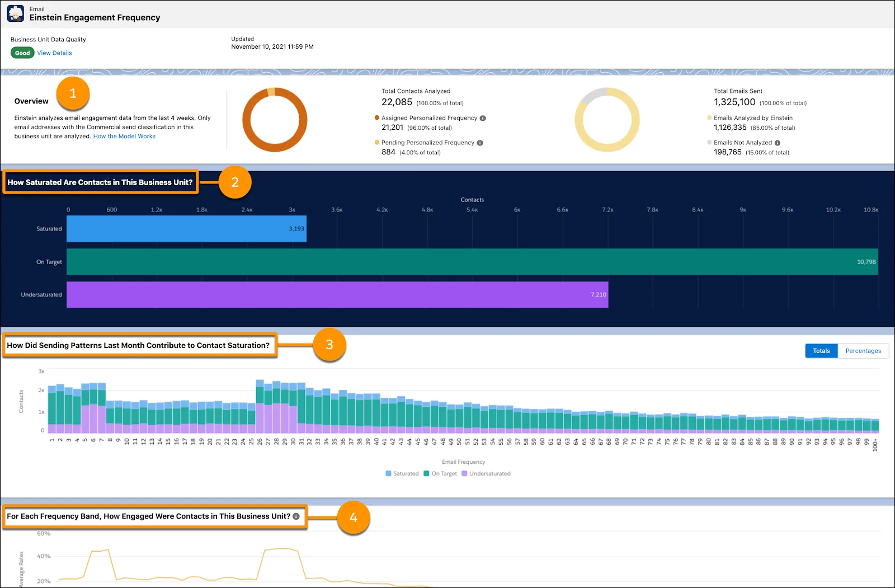Click the Contacts axis title in saturation chart
The height and width of the screenshot is (588, 895).
472,200
